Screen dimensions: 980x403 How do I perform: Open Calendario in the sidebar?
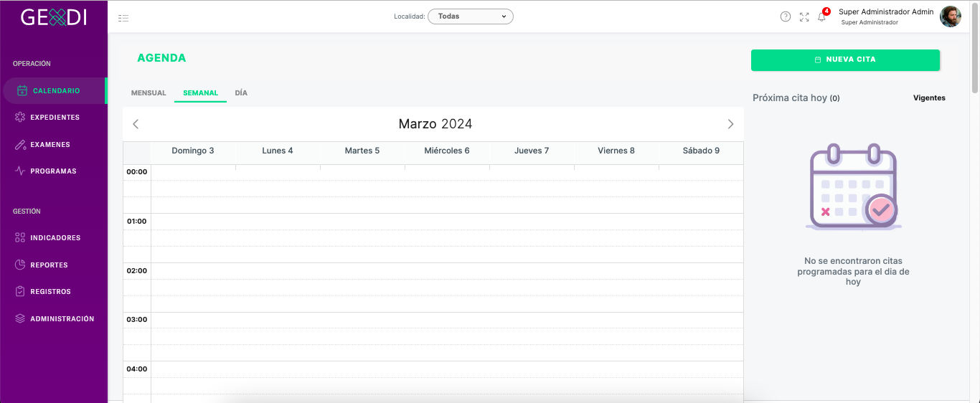[x=54, y=91]
